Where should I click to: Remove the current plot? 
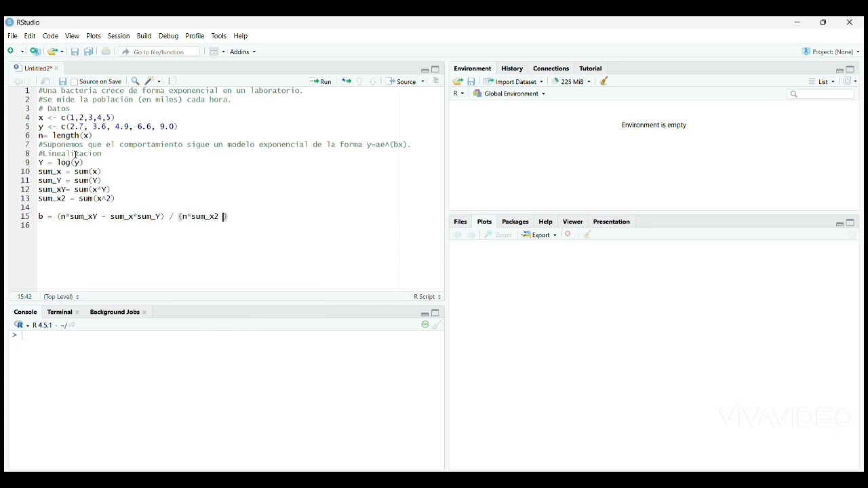click(569, 235)
